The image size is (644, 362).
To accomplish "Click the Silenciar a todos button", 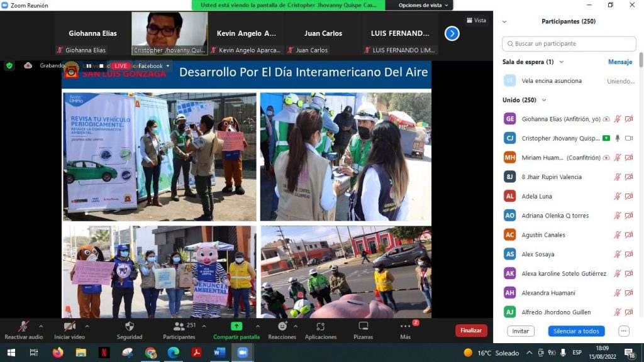I will (x=576, y=331).
